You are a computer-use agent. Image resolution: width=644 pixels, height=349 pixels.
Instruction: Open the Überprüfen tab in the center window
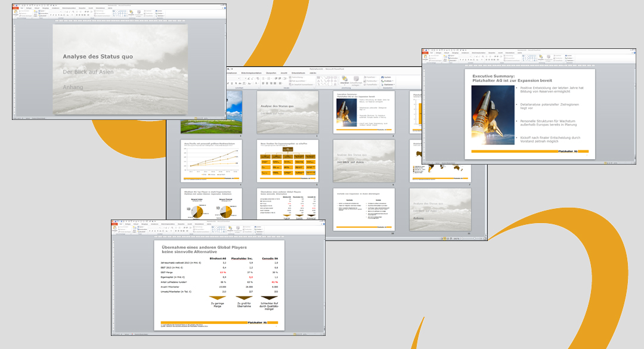(271, 73)
